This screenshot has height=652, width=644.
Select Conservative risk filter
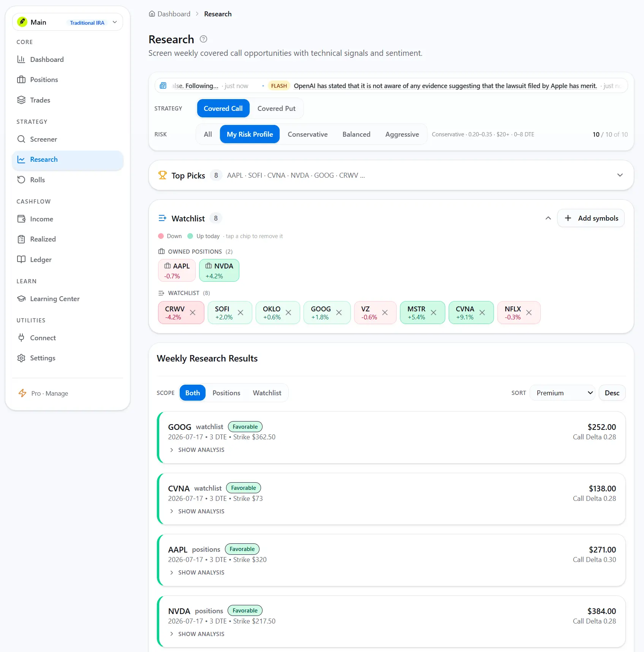click(x=307, y=134)
